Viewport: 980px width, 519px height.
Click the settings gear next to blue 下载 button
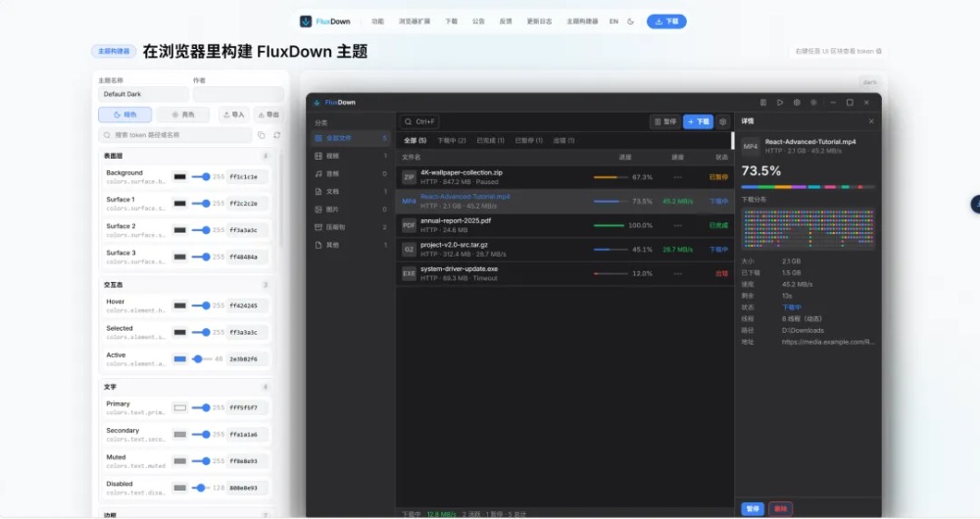pos(723,121)
